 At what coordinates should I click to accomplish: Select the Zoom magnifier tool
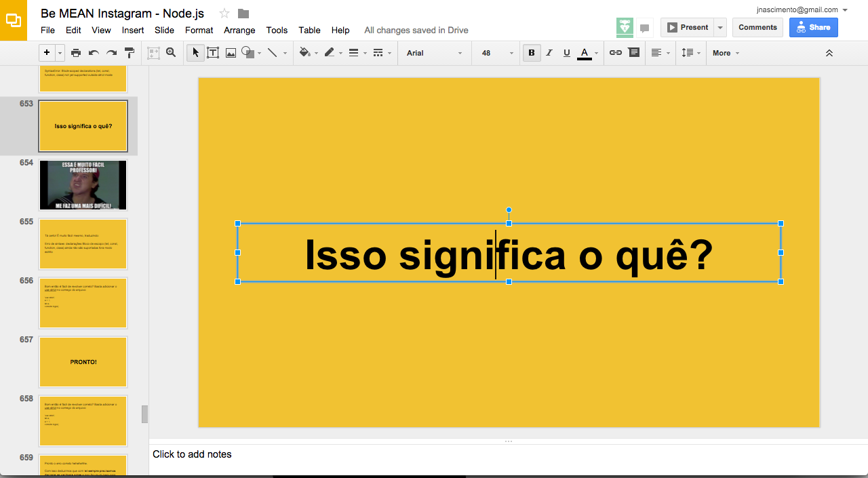(x=171, y=53)
